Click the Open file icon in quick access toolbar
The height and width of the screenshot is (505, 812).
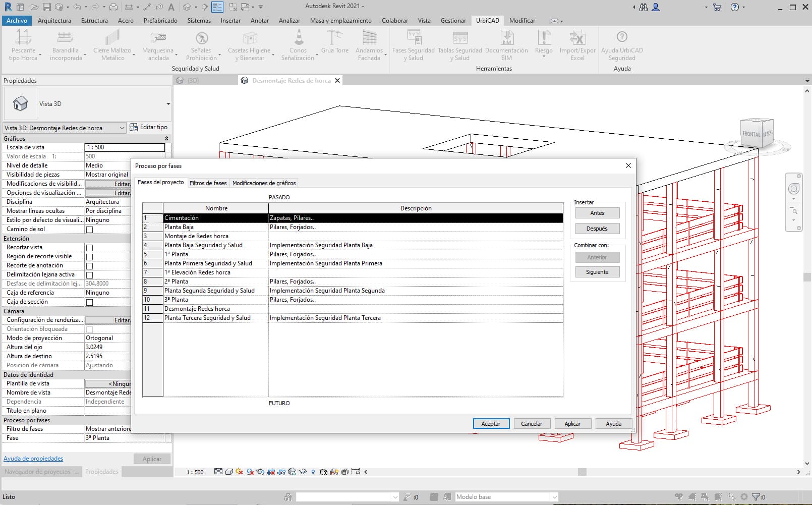tap(34, 7)
